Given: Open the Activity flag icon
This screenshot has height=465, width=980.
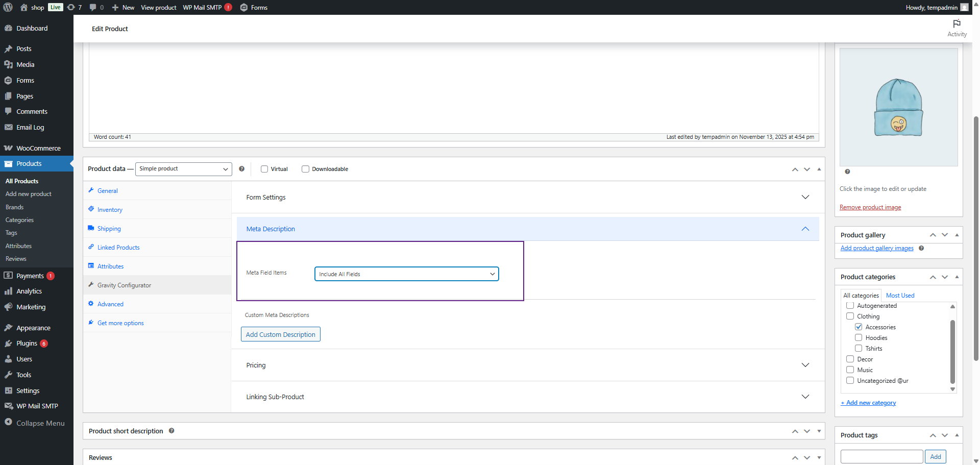Looking at the screenshot, I should 957,24.
